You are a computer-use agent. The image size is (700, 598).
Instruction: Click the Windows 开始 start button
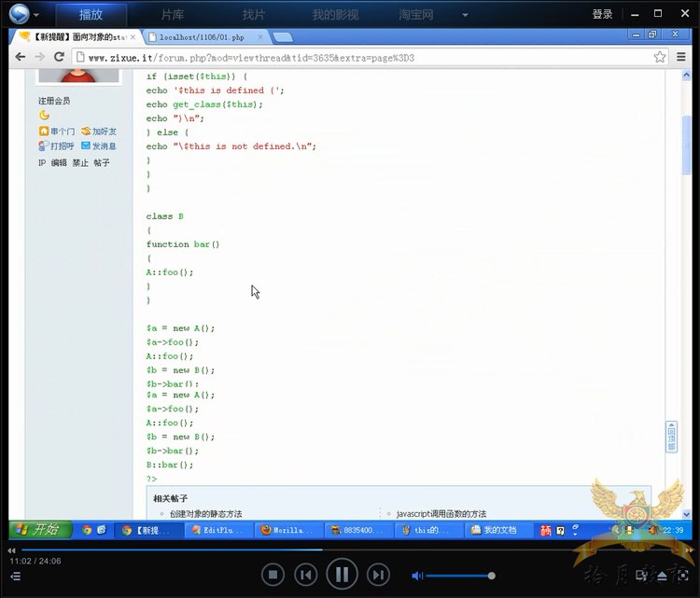40,530
